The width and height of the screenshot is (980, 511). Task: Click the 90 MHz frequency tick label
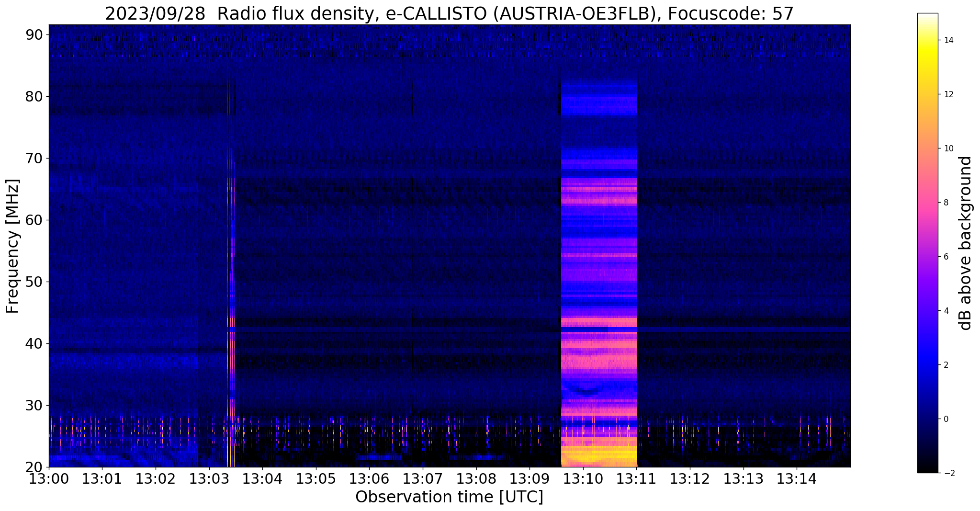pyautogui.click(x=34, y=35)
